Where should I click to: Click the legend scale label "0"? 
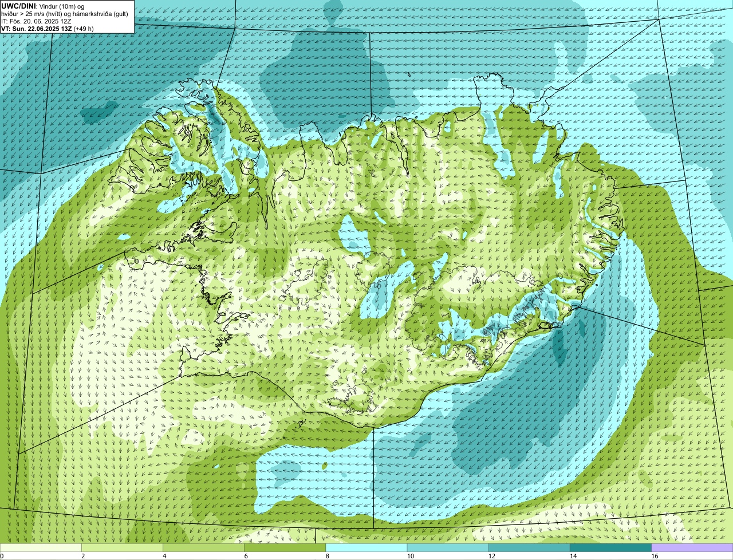[x=2, y=556]
